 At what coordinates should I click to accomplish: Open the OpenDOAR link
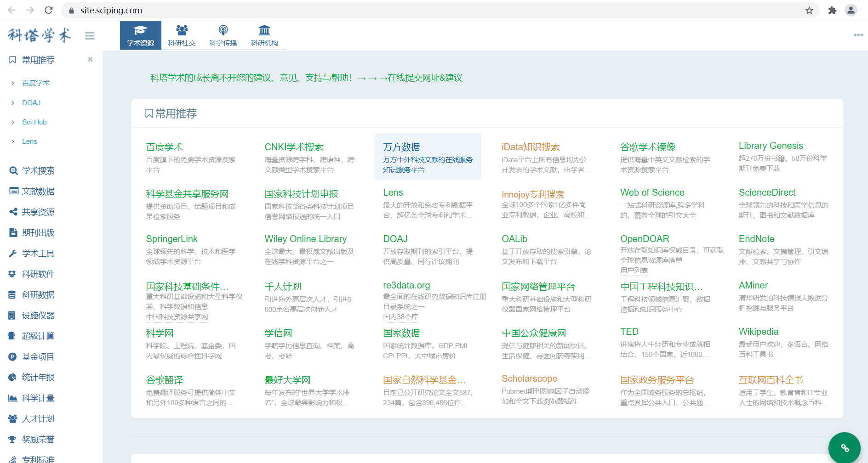[645, 239]
